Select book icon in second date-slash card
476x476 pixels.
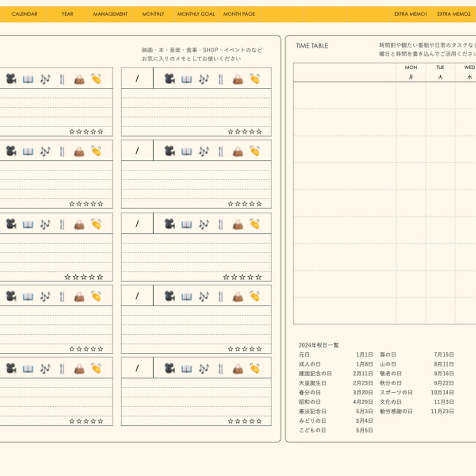pos(187,152)
